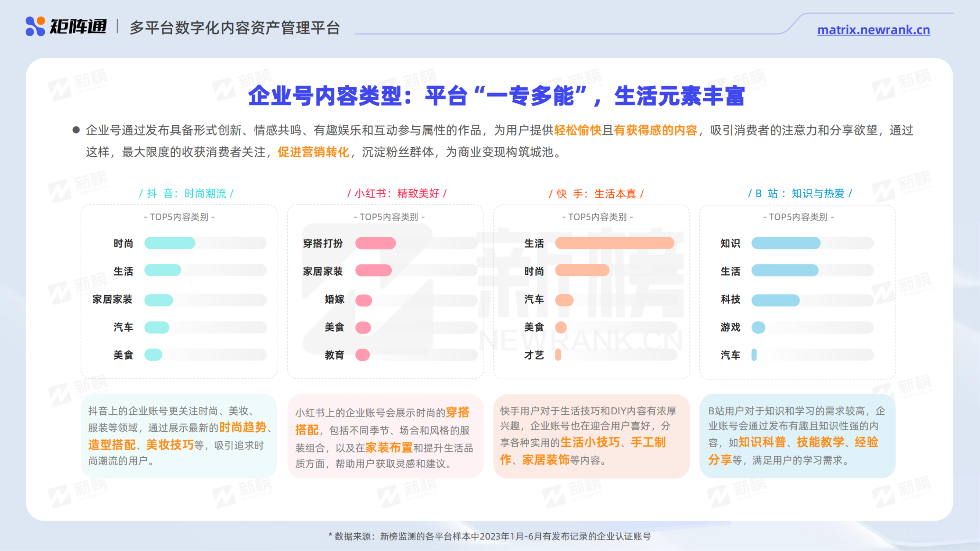
Task: Click the 婚嫁 category label
Action: point(334,300)
